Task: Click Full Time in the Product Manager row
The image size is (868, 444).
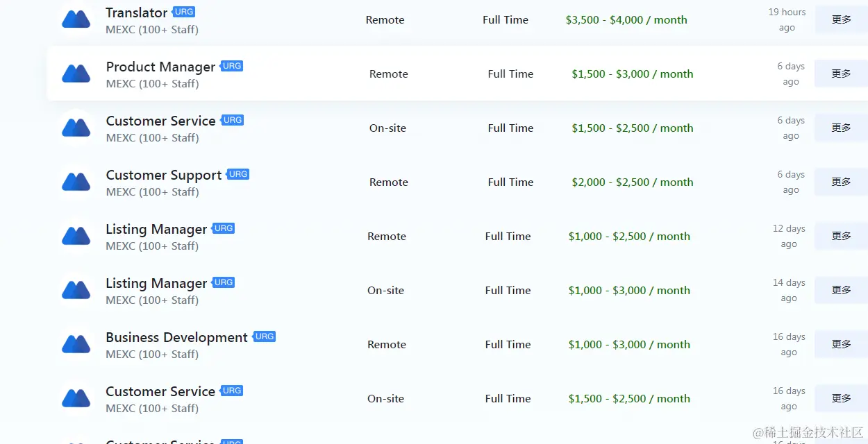Action: tap(510, 74)
